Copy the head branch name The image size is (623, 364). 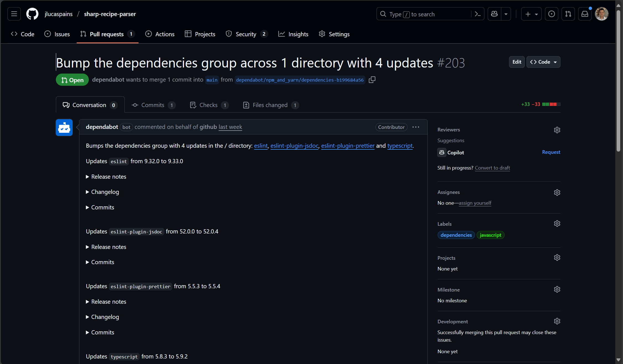click(372, 80)
